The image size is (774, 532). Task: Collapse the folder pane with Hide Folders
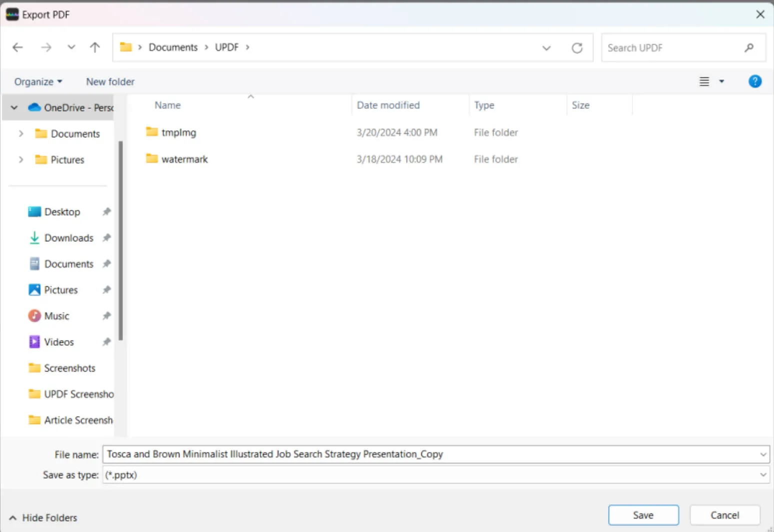43,518
